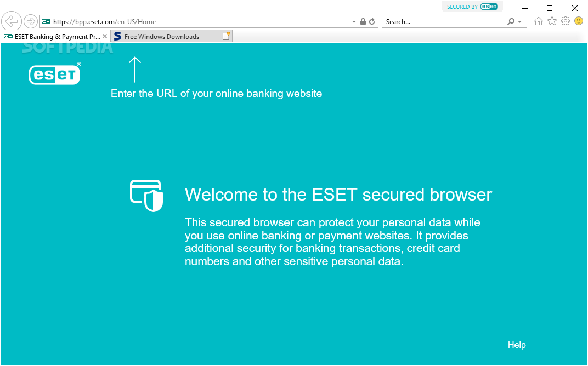Screen dimensions: 588x366
Task: Expand the address bar autocomplete dropdown arrow
Action: coord(354,22)
